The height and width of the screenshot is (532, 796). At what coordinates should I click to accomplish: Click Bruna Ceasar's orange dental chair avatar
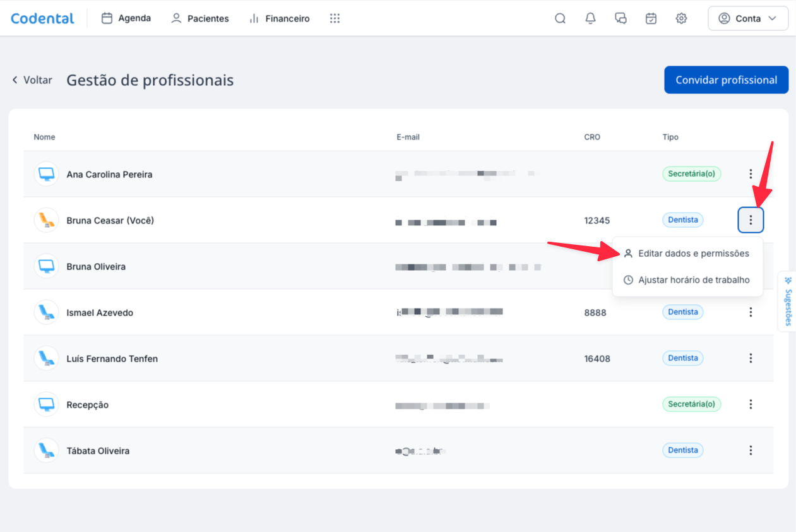(46, 220)
